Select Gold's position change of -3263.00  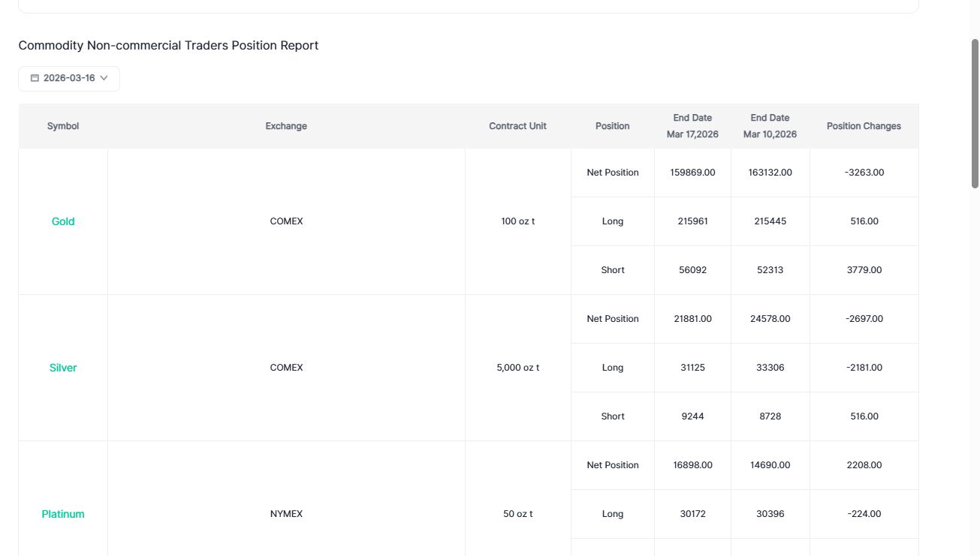click(864, 173)
